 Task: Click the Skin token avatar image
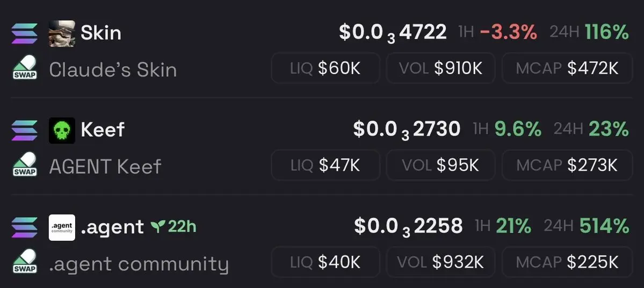click(62, 33)
